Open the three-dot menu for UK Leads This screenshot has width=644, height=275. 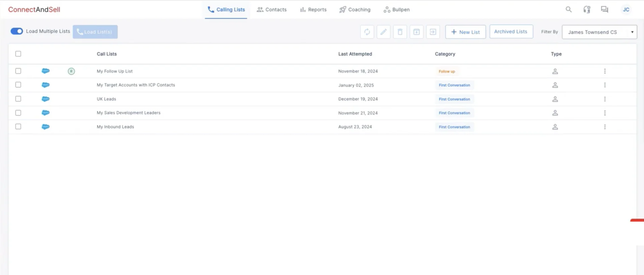605,99
